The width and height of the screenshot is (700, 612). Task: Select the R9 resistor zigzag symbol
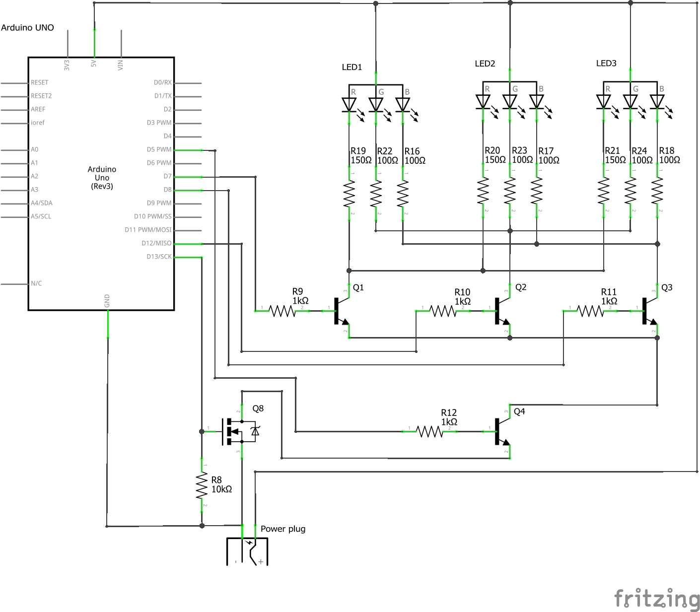[x=282, y=311]
